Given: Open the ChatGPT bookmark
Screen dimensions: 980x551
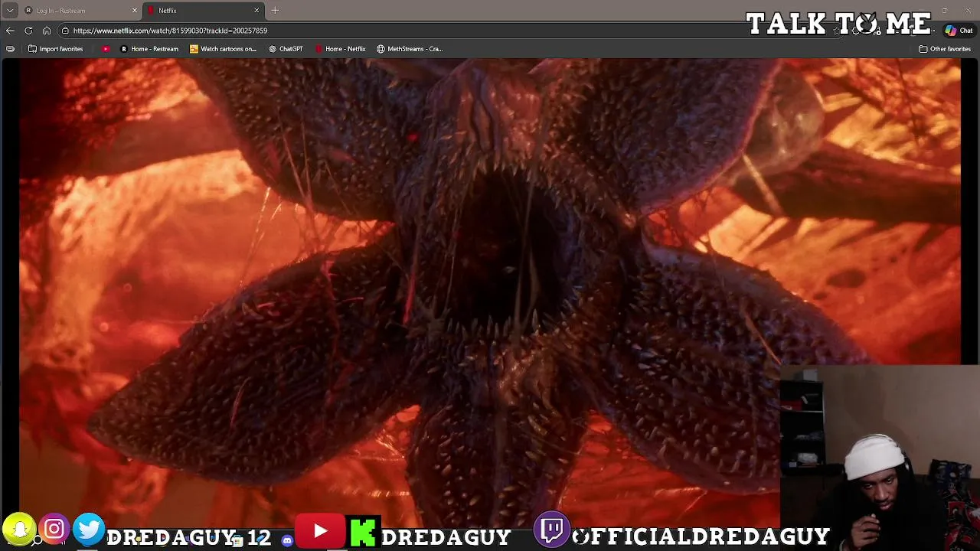Looking at the screenshot, I should 286,49.
